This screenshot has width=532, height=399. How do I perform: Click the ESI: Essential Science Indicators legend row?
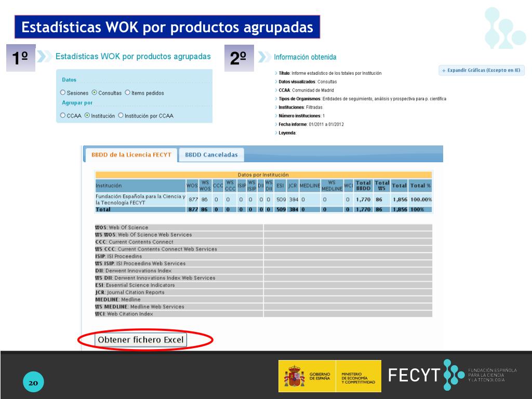179,285
